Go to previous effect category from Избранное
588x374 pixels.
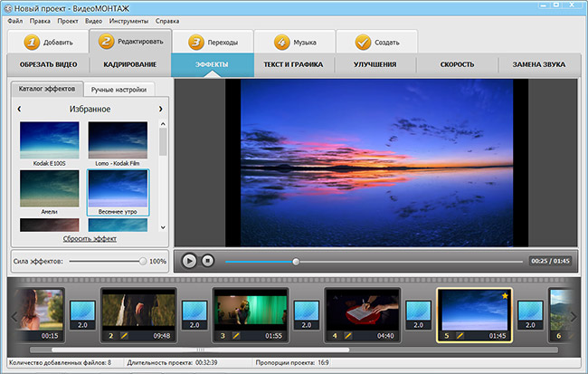point(19,109)
